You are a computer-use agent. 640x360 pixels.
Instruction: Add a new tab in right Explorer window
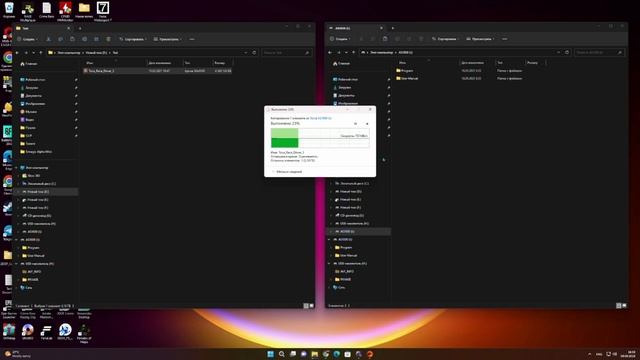[393, 28]
